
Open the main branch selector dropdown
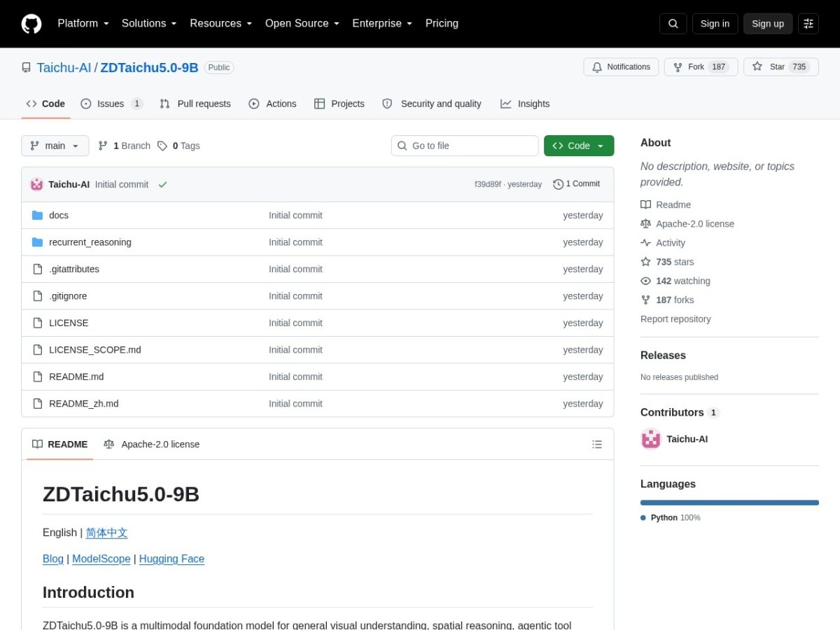[55, 146]
